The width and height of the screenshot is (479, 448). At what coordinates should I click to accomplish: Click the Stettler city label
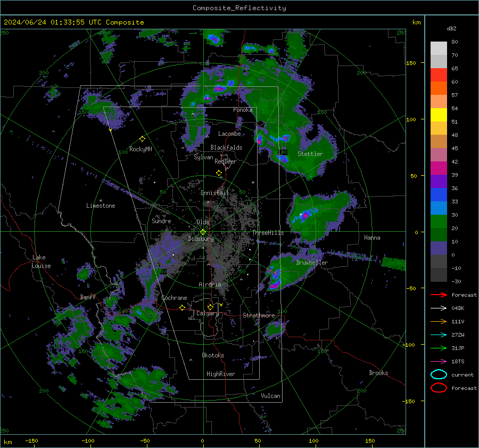(310, 154)
